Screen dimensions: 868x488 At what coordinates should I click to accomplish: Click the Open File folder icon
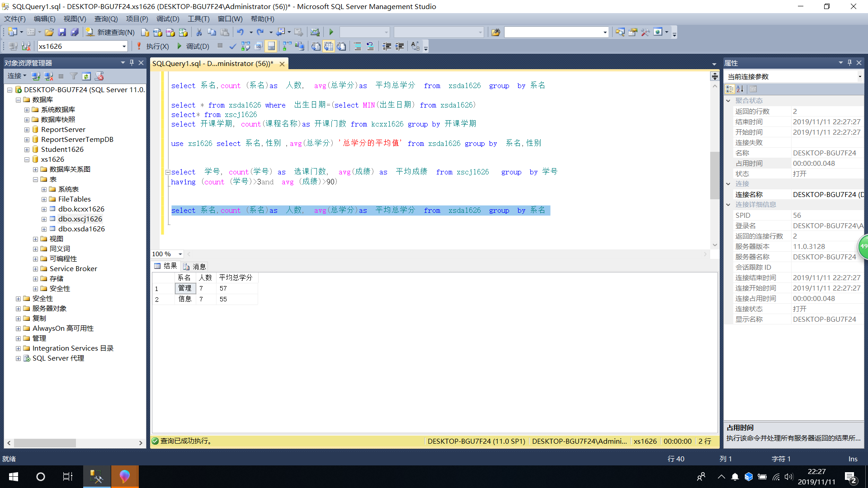[x=49, y=32]
